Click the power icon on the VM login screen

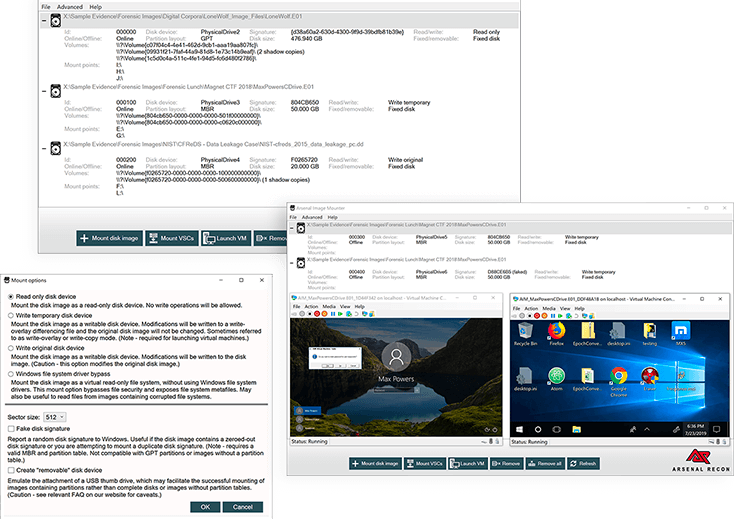[x=495, y=430]
